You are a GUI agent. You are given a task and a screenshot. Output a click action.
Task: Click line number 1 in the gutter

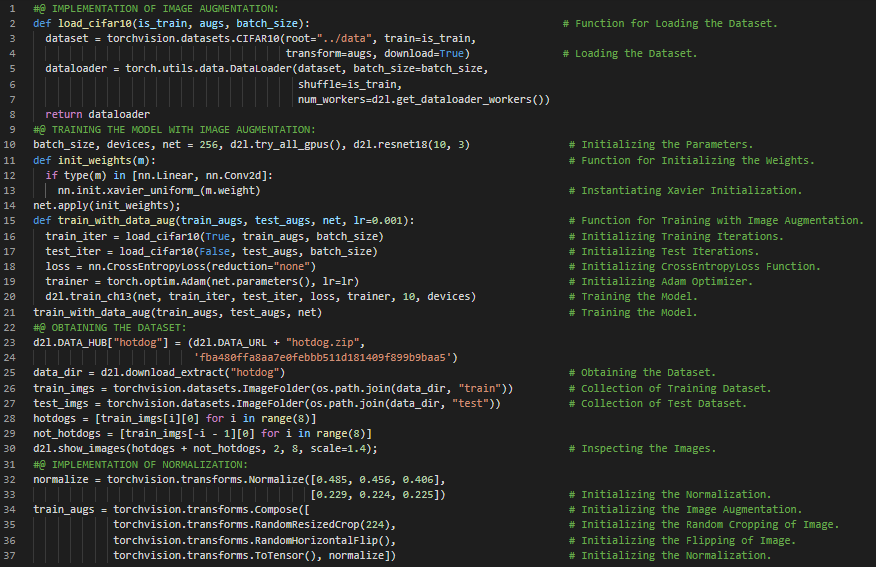coord(9,7)
